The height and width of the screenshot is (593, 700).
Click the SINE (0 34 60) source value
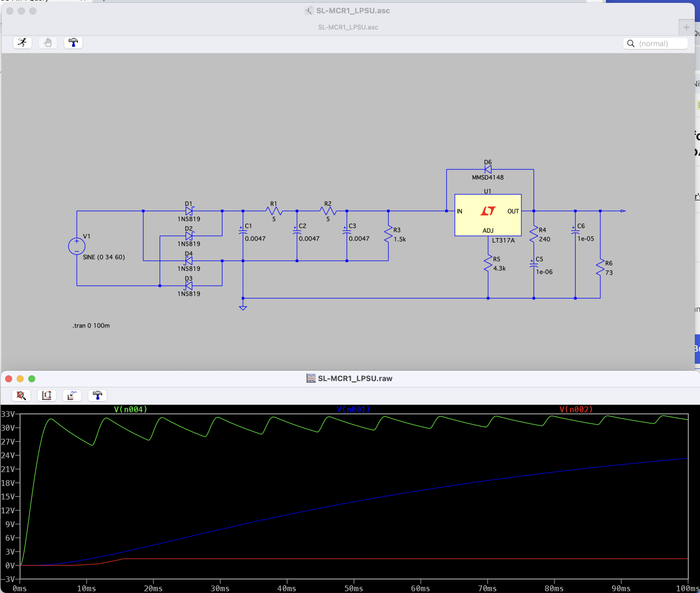[104, 257]
